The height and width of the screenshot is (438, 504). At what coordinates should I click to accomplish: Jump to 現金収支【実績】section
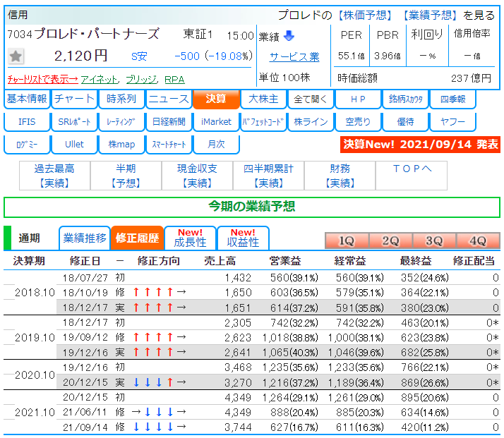[x=198, y=176]
